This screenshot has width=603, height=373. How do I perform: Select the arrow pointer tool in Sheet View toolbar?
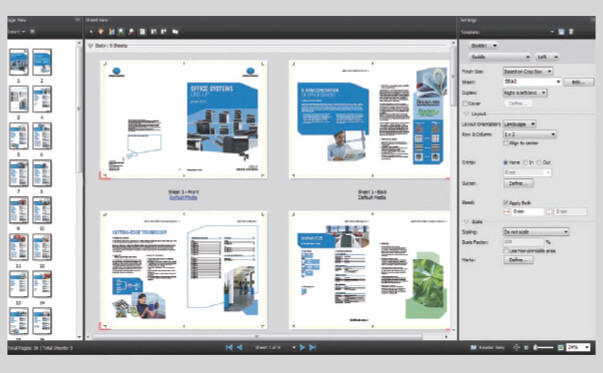click(x=91, y=32)
